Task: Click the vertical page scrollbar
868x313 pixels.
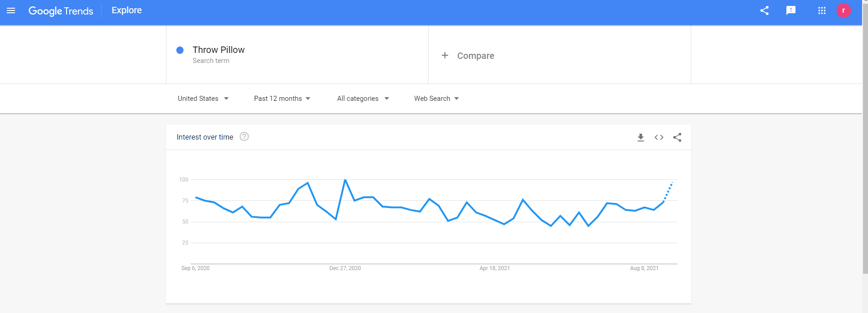Action: pyautogui.click(x=865, y=137)
